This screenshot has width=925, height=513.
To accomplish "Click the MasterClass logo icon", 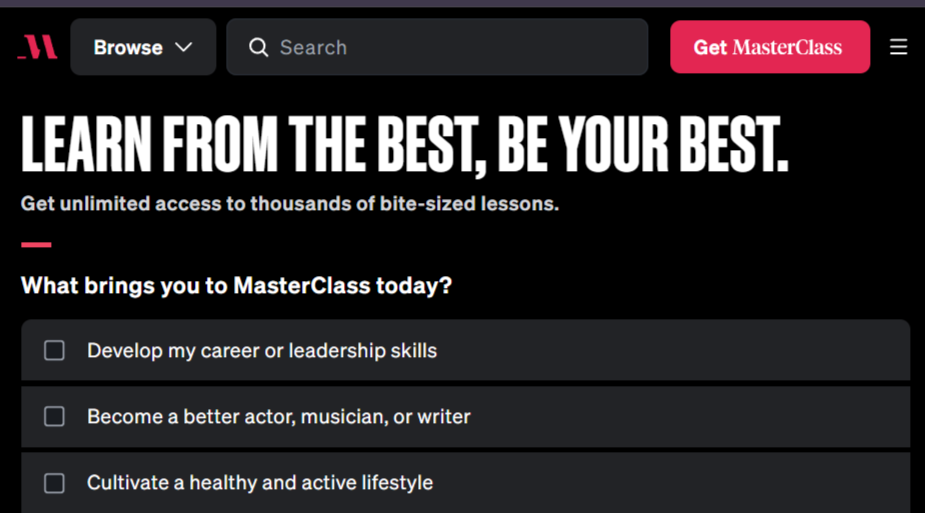I will 37,47.
